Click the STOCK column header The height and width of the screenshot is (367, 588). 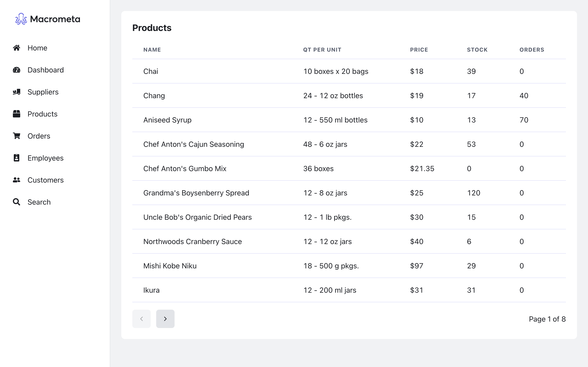[477, 50]
